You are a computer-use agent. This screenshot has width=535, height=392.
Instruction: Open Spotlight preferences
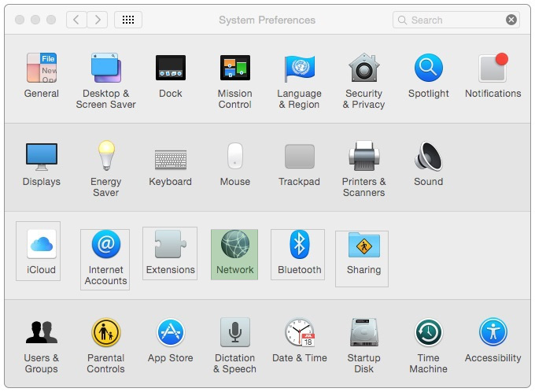click(x=428, y=76)
